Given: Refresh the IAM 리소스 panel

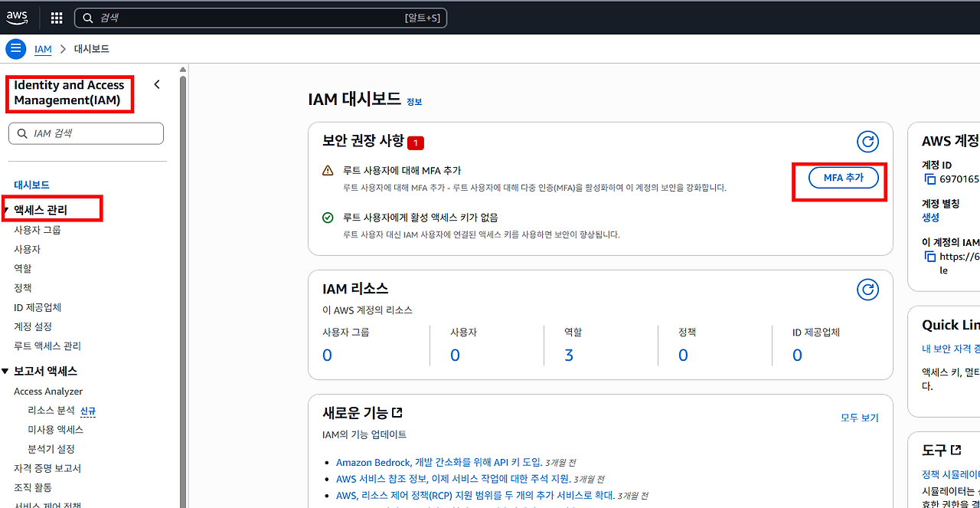Looking at the screenshot, I should pos(867,289).
